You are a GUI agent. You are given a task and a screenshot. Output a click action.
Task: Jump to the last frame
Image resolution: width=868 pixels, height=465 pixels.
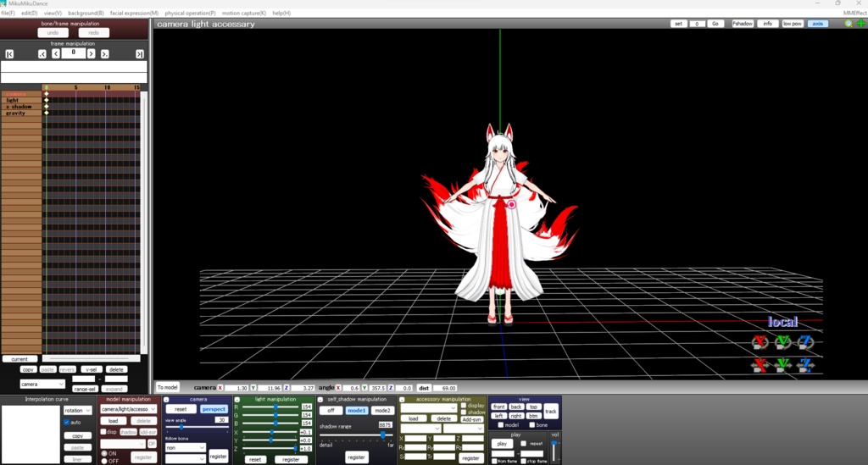[140, 53]
